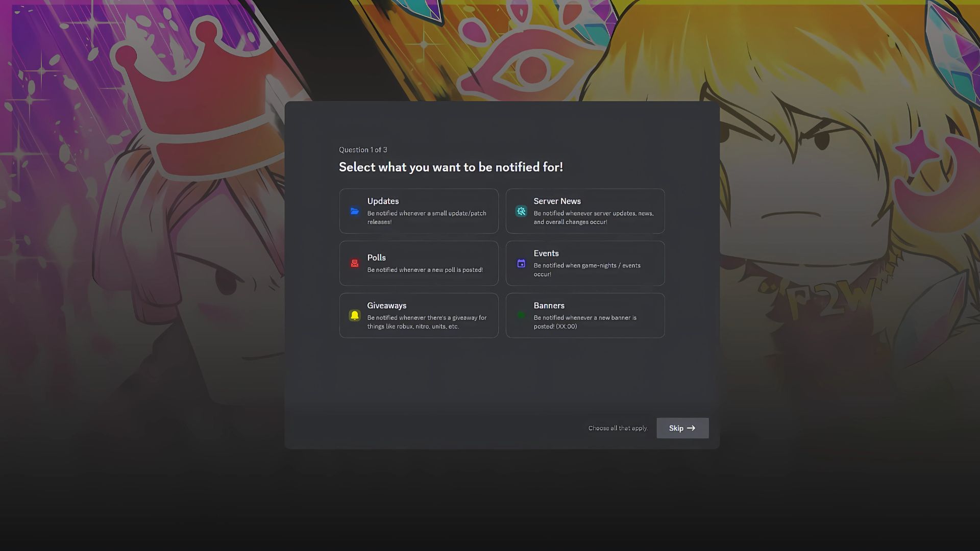This screenshot has width=980, height=551.
Task: Select the Updates notification option
Action: click(419, 211)
